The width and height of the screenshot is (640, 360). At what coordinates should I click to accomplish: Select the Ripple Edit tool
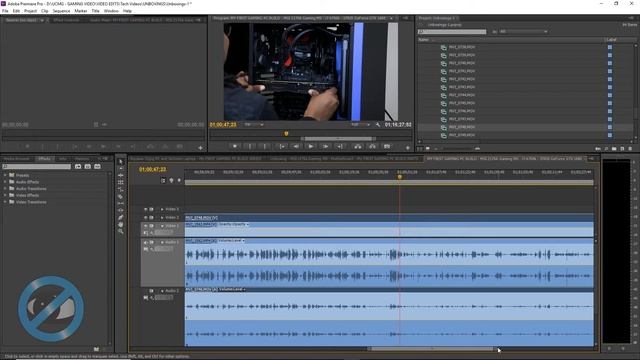[x=120, y=176]
